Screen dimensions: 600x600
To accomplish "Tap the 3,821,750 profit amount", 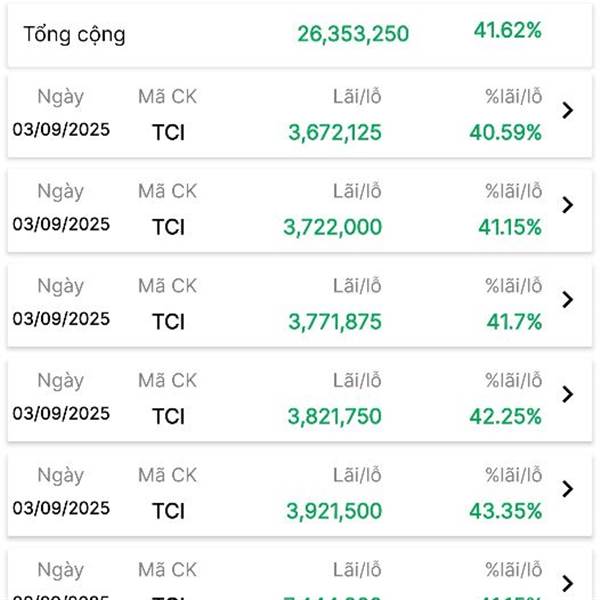I will point(335,416).
